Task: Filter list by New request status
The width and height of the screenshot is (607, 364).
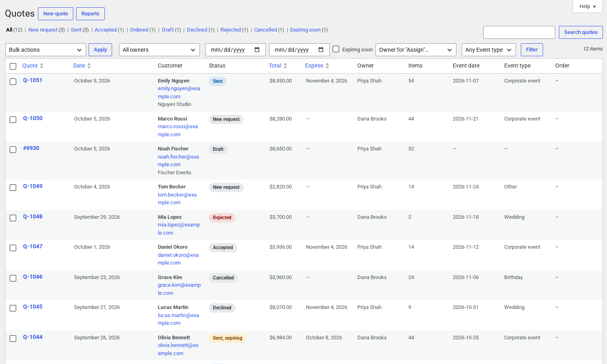Action: pos(43,30)
